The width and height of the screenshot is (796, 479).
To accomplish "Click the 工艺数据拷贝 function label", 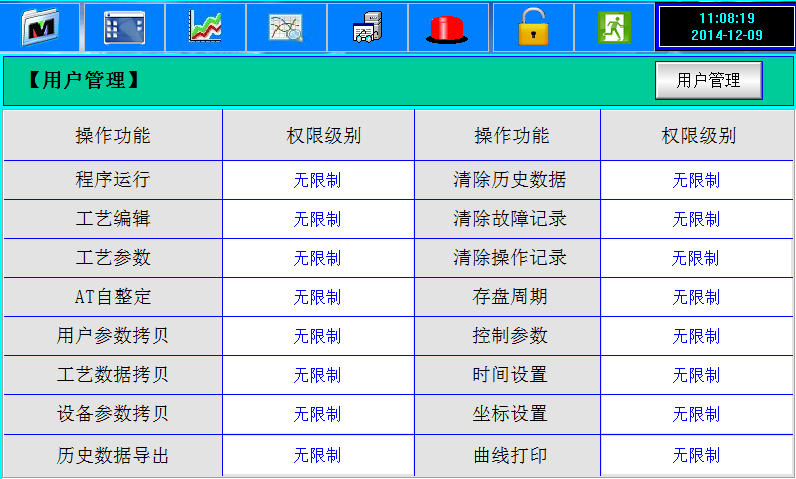I will coord(113,375).
